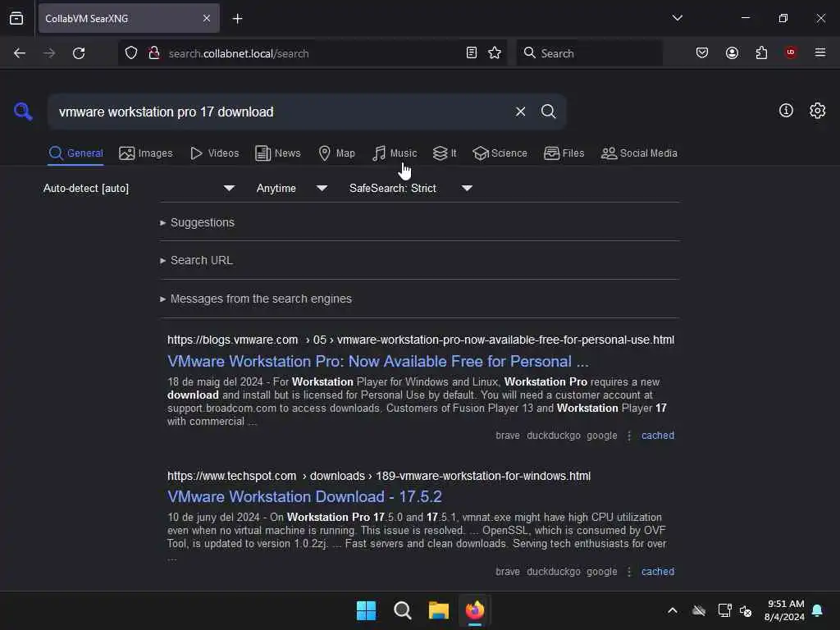Open the list all tabs chevron
Viewport: 840px width, 630px height.
click(x=677, y=18)
